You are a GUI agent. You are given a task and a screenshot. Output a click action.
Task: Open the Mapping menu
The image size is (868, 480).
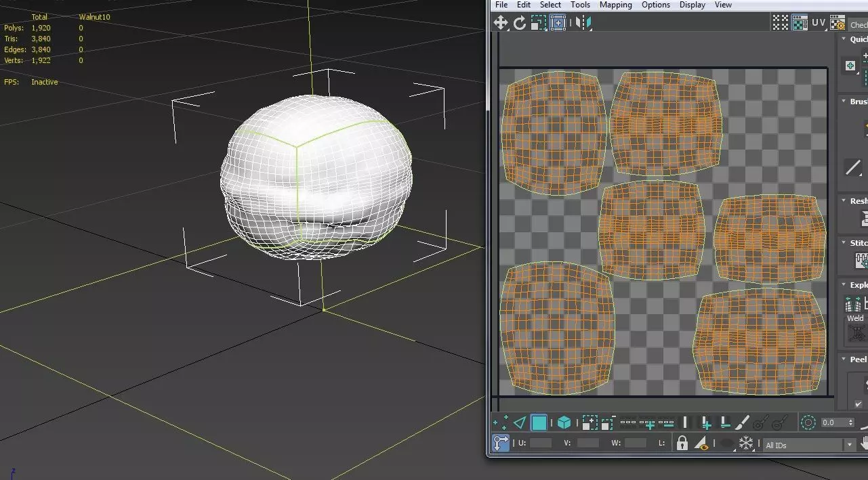616,5
